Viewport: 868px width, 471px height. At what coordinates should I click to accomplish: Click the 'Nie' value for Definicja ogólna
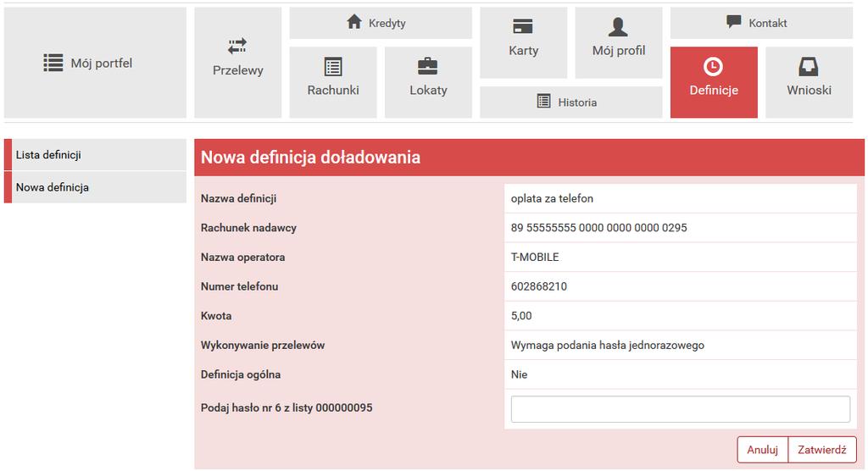519,374
